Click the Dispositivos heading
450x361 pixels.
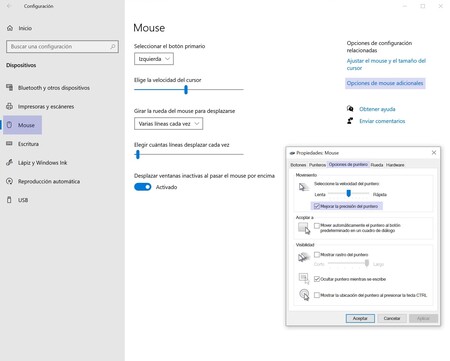(21, 65)
